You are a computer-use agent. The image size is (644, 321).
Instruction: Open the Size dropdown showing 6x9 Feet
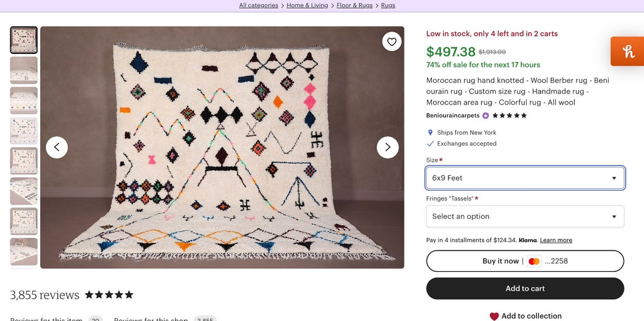point(525,178)
